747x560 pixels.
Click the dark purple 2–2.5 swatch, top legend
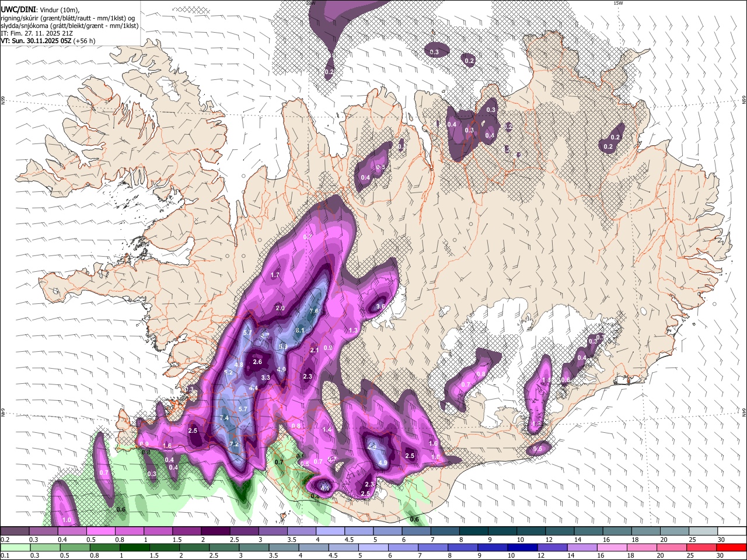217,531
